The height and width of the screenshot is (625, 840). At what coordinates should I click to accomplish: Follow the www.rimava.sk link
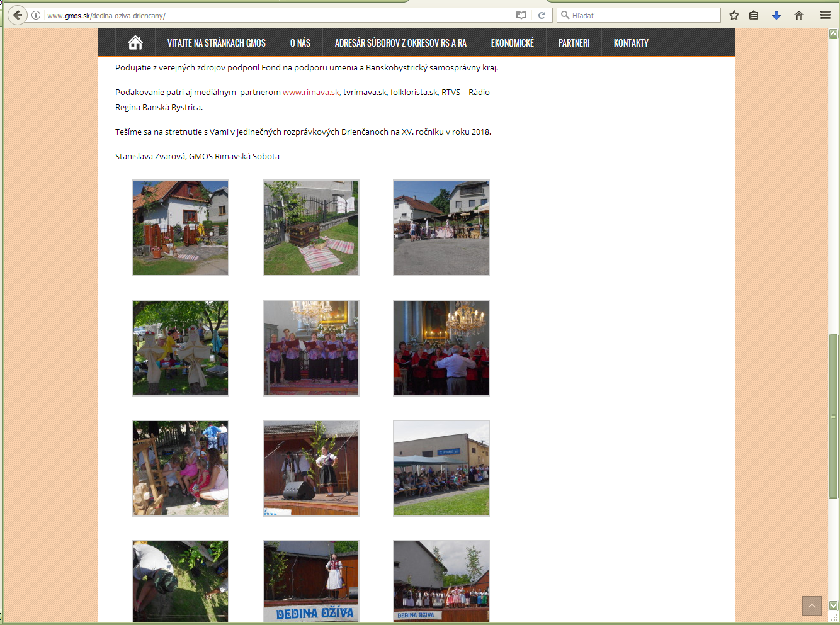[311, 93]
